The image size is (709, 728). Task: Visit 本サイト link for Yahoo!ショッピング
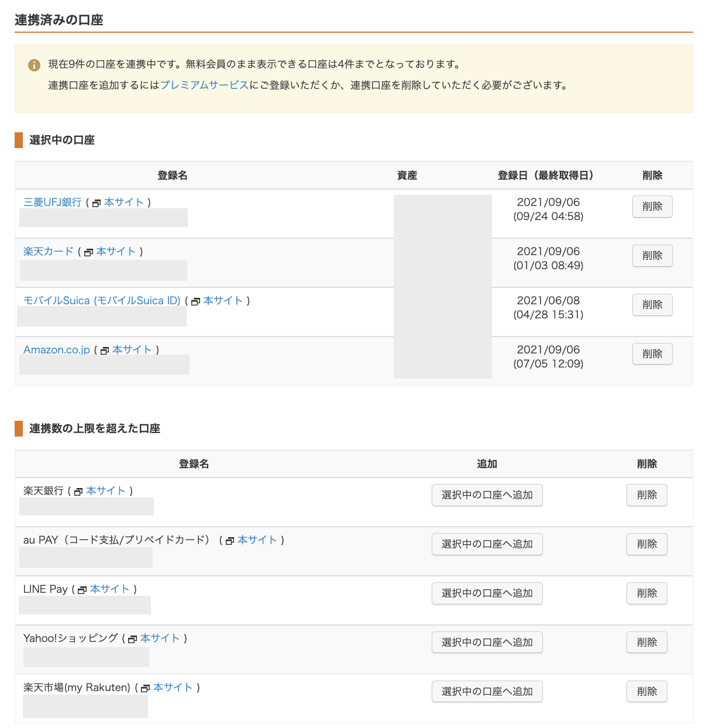coord(160,638)
